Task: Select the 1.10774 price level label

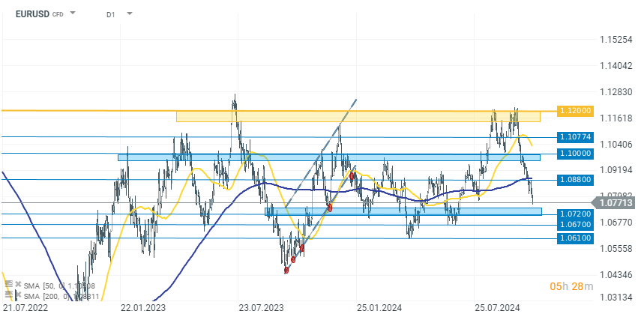Action: [575, 137]
